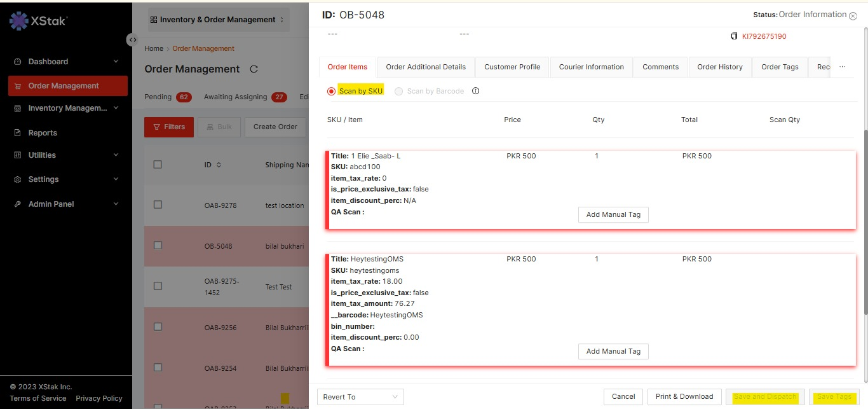Image resolution: width=868 pixels, height=409 pixels.
Task: Tick the checkbox for order OAB-9278
Action: [x=158, y=205]
